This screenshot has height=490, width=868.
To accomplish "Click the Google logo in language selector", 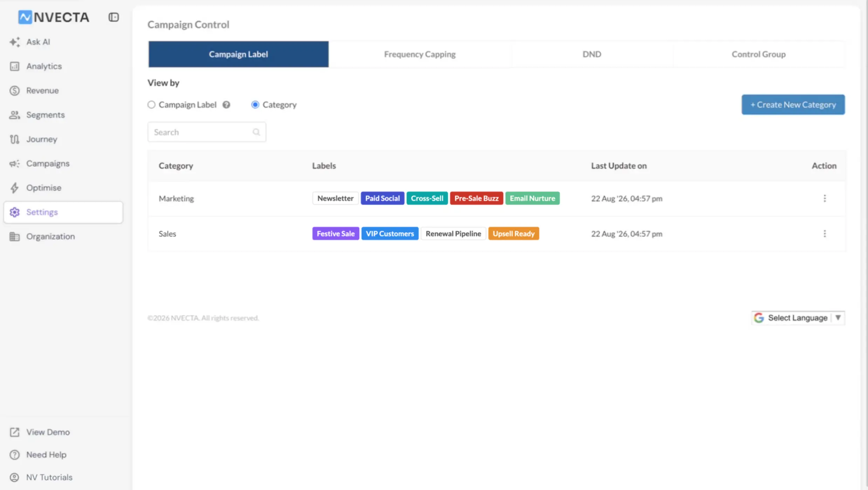I will [x=759, y=318].
